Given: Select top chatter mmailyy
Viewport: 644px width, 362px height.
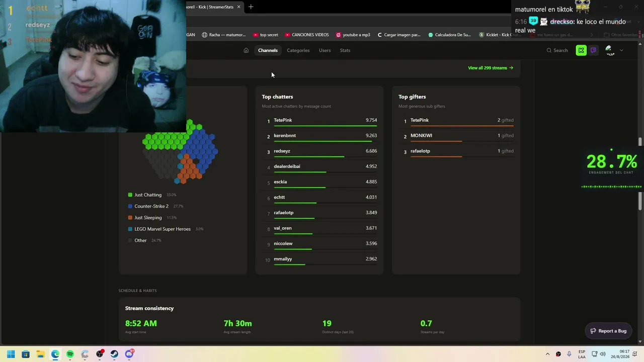Looking at the screenshot, I should 283,259.
